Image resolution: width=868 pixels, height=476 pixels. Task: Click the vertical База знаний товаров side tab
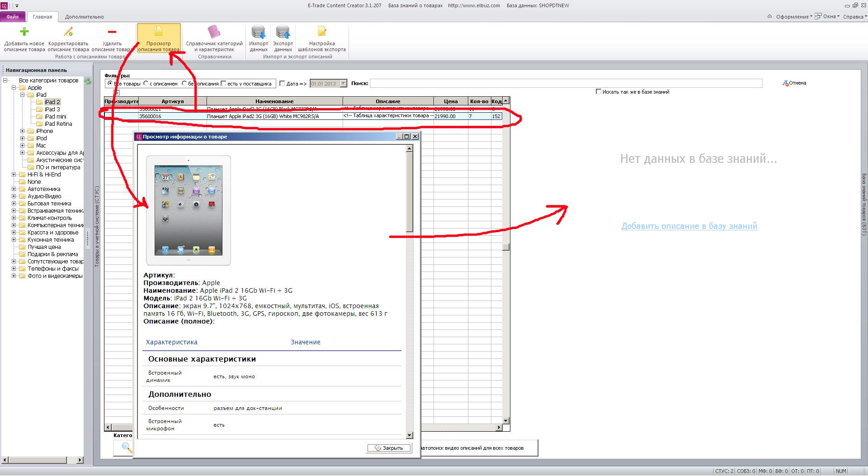864,205
